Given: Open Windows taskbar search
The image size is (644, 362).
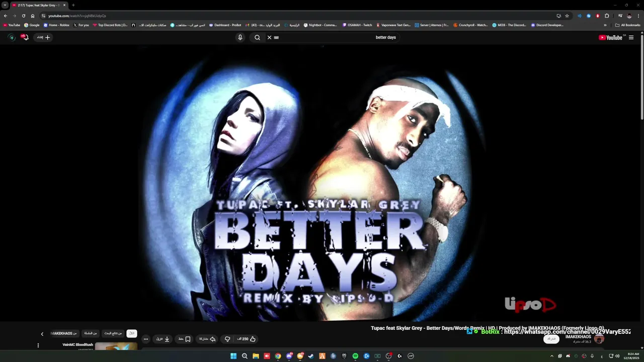Looking at the screenshot, I should [x=245, y=356].
